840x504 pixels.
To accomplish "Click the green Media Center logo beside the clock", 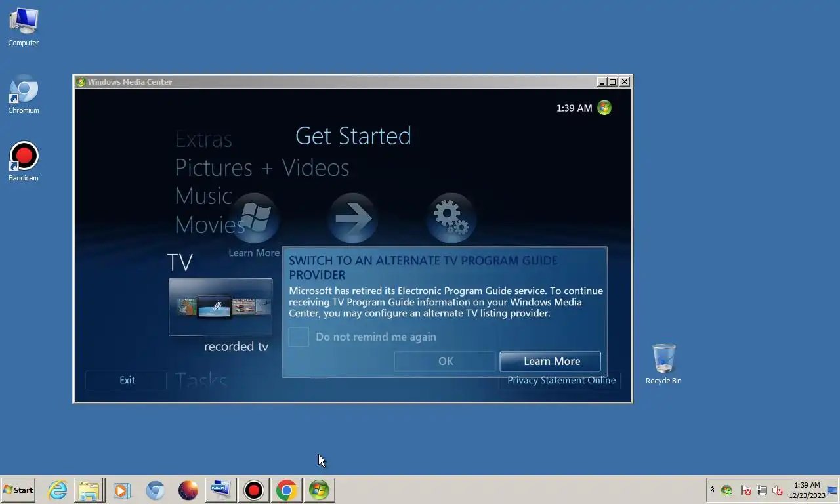I will coord(604,108).
